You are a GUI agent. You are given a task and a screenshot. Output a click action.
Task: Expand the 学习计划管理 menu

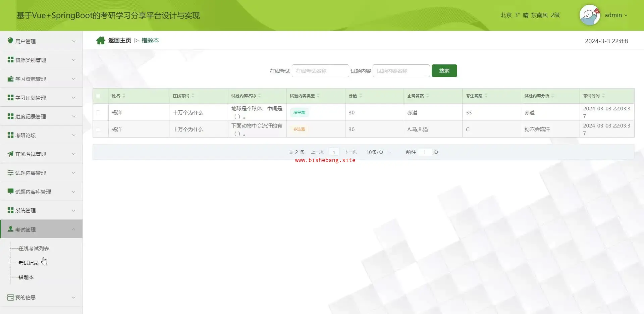[x=41, y=97]
